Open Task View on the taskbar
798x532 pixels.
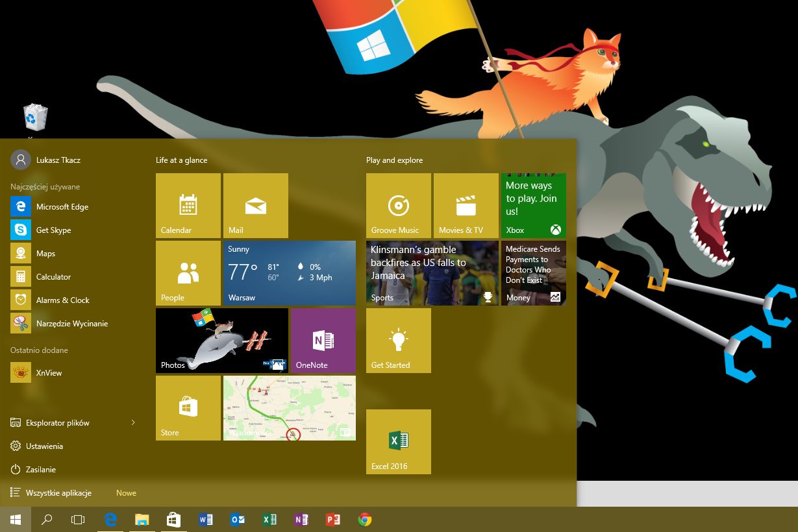pyautogui.click(x=78, y=519)
